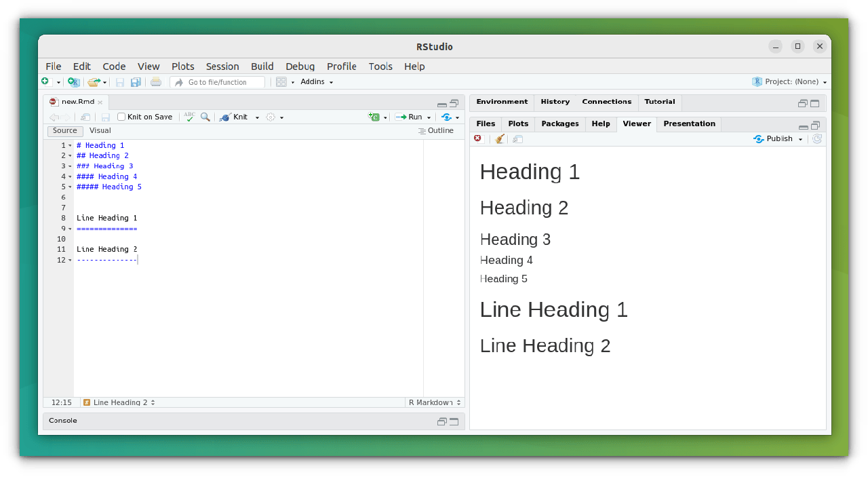Click the Create a project icon
This screenshot has width=868, height=477.
[73, 82]
